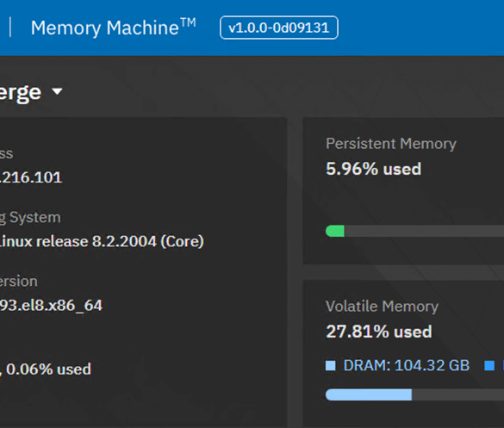This screenshot has width=504, height=428.
Task: Click the darker blue legend square next to the DRAM label
Action: 489,366
